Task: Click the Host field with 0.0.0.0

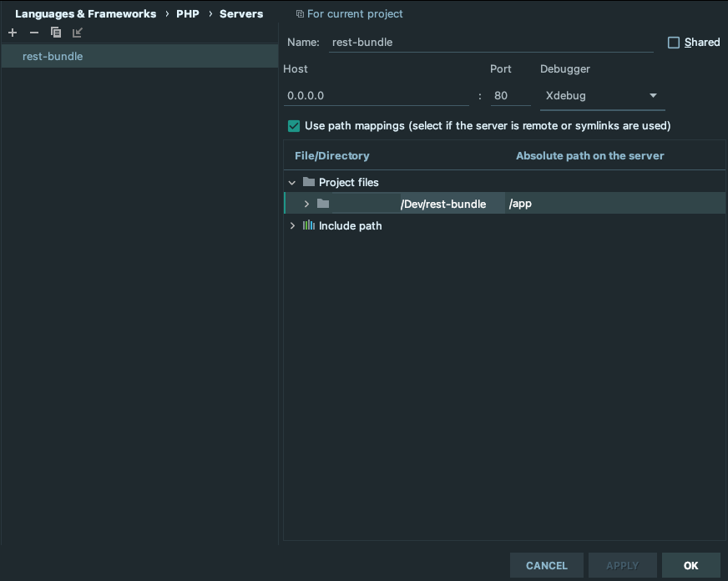Action: [x=376, y=96]
